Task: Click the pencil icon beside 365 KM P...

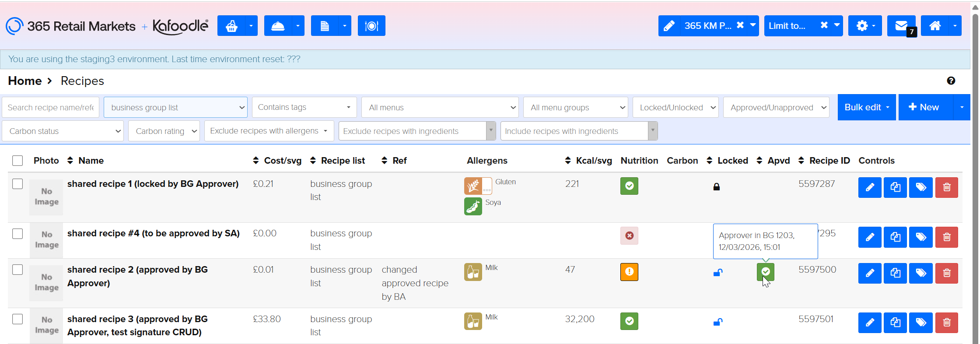Action: (669, 26)
